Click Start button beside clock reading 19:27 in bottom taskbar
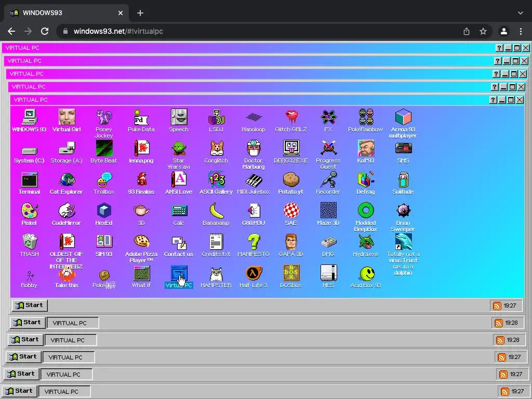Viewport: 532px width, 399px height. click(x=19, y=391)
